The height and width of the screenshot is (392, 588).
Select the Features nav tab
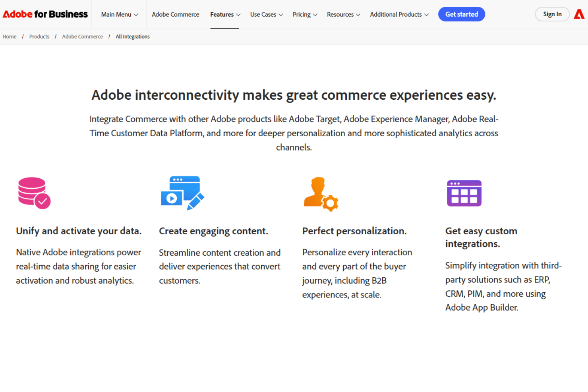click(x=225, y=14)
